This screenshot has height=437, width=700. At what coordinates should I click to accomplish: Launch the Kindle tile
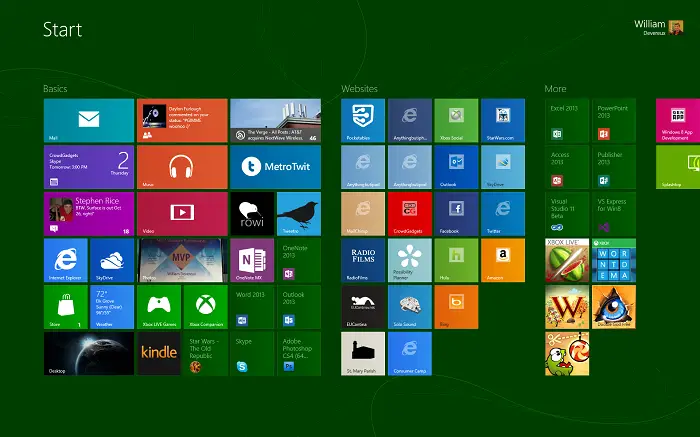coord(159,354)
